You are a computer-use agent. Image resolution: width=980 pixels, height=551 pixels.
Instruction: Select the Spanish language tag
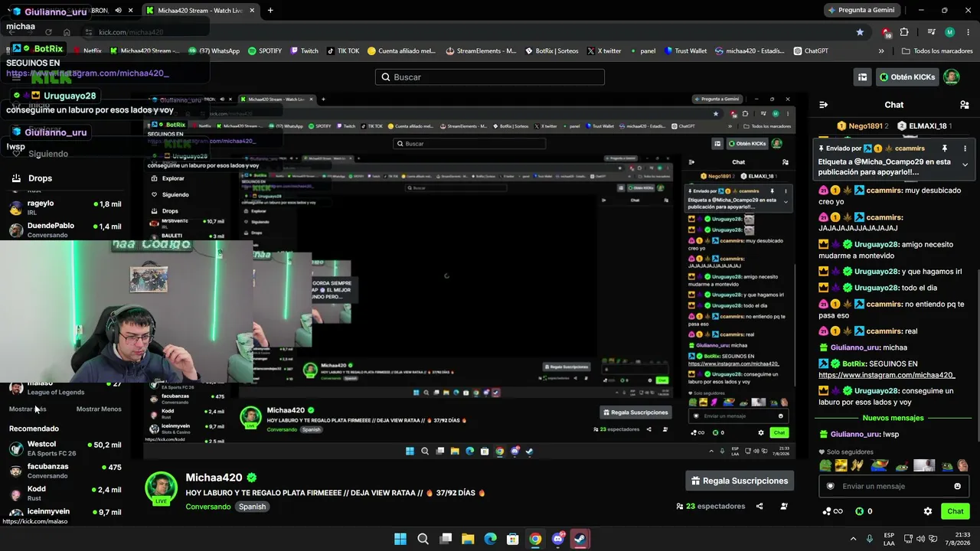(252, 507)
